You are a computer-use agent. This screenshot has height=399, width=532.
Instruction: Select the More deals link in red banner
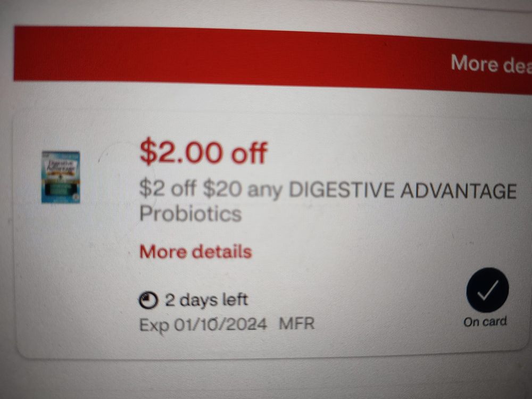(491, 63)
